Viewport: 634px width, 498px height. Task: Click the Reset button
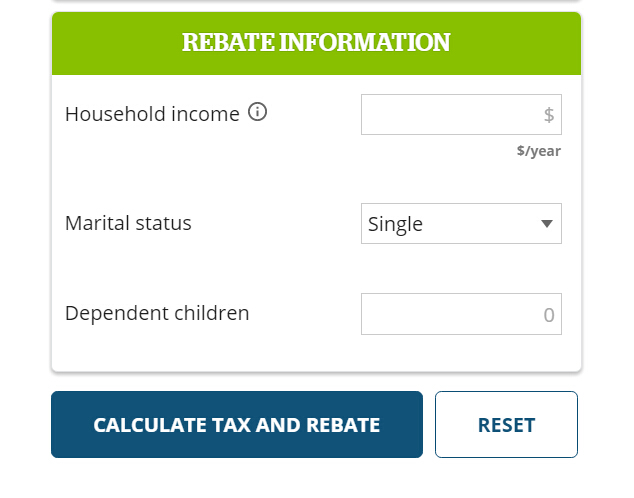(x=506, y=424)
